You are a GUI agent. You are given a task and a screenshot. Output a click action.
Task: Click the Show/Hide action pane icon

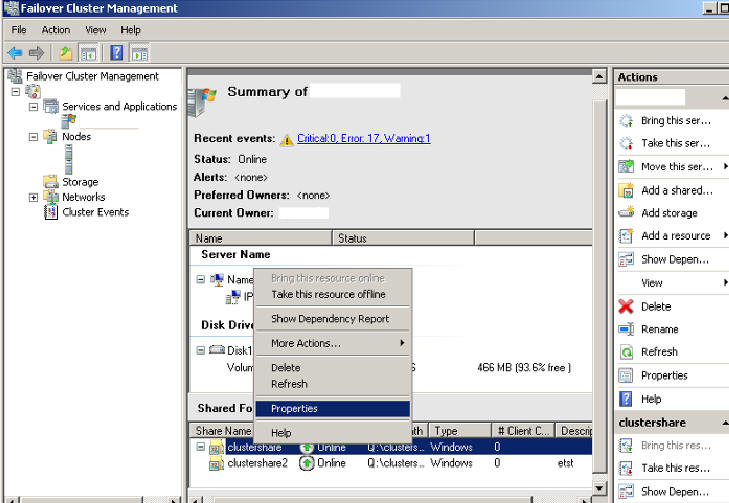point(140,53)
